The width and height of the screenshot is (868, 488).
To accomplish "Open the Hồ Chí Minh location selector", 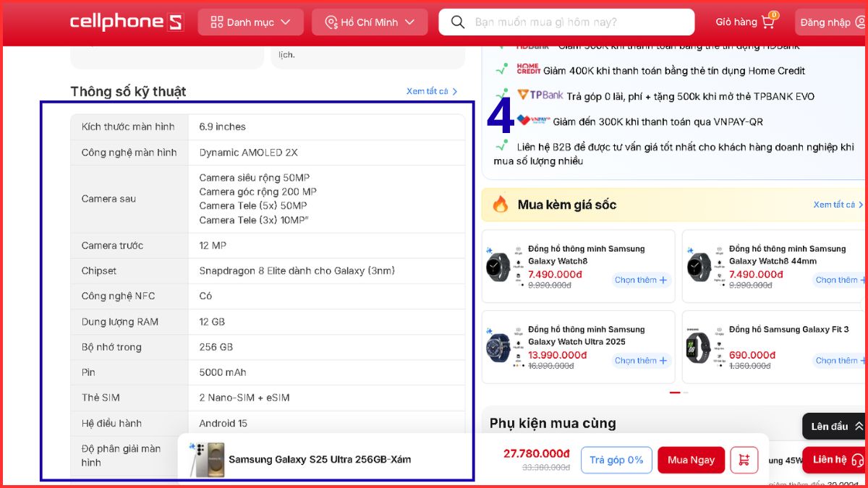I will click(x=370, y=22).
